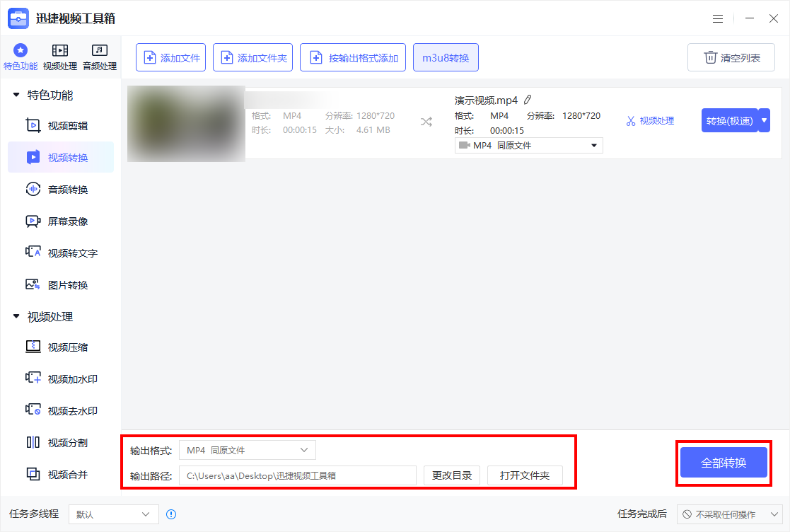Click 按输出格式添加 button
The image size is (790, 532).
[353, 57]
